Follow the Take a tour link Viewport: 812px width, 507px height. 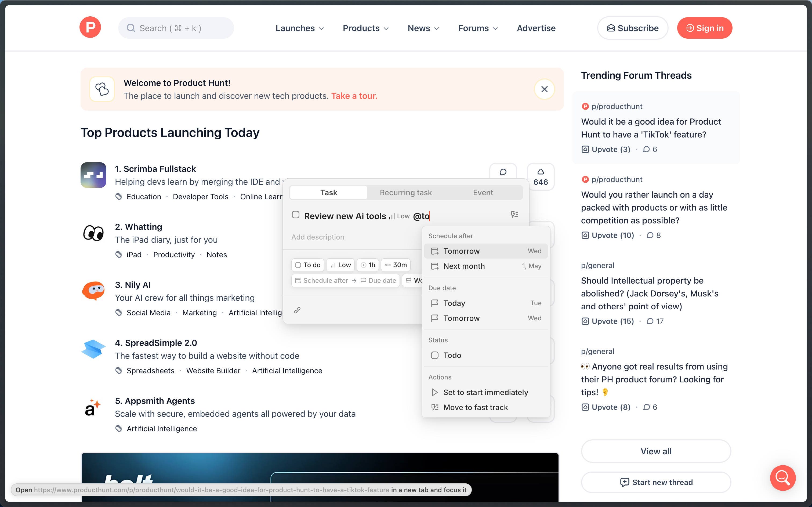354,96
